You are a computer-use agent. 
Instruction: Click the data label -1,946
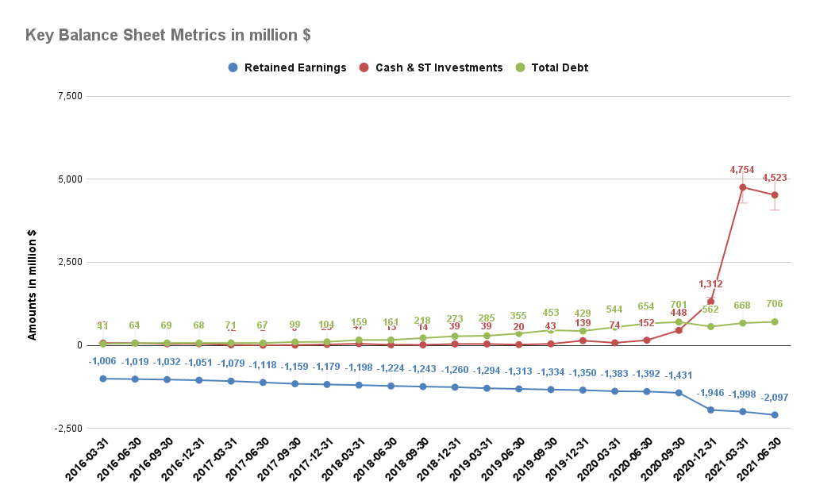tap(710, 393)
